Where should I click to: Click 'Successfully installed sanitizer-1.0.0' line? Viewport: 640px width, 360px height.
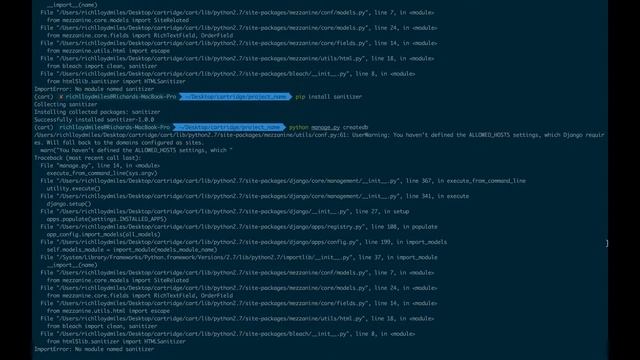point(94,120)
